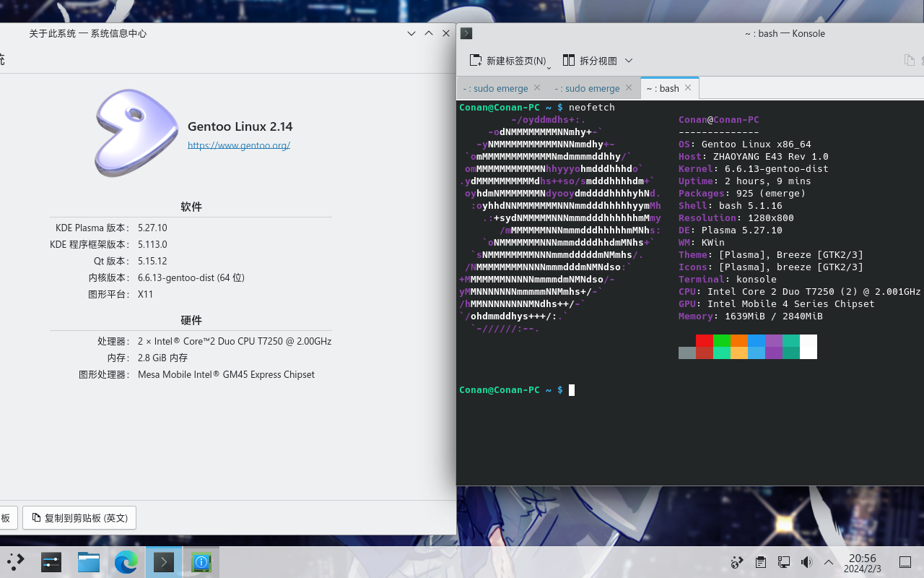Viewport: 924px width, 578px height.
Task: Click copy icon on the clipboard (English) button
Action: (x=36, y=517)
